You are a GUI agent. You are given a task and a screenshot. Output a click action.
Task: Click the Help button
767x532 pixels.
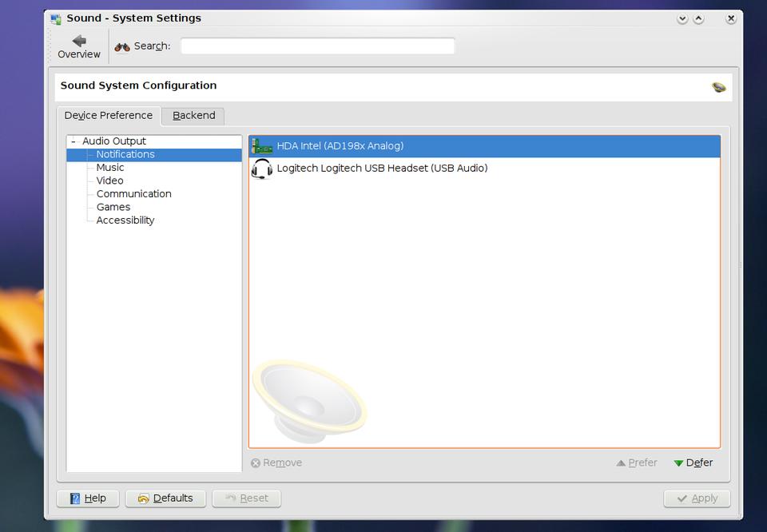88,498
